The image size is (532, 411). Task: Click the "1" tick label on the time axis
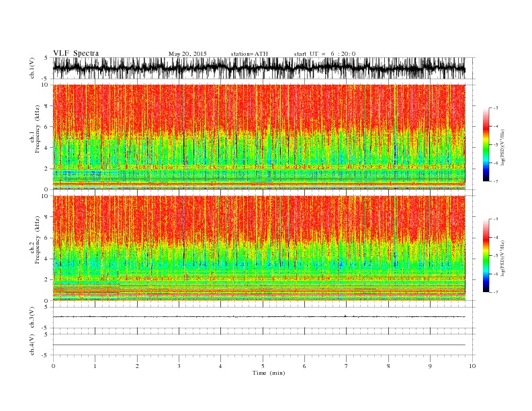(95, 366)
